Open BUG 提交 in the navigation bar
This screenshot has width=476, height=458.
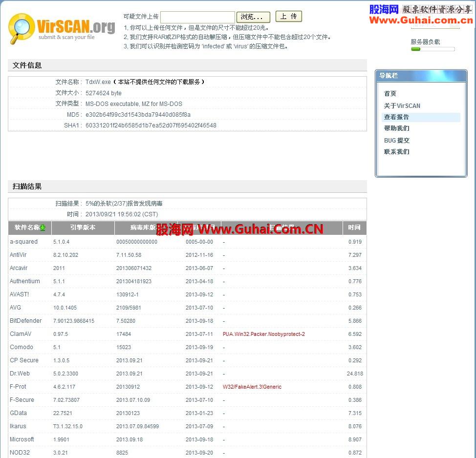click(397, 141)
